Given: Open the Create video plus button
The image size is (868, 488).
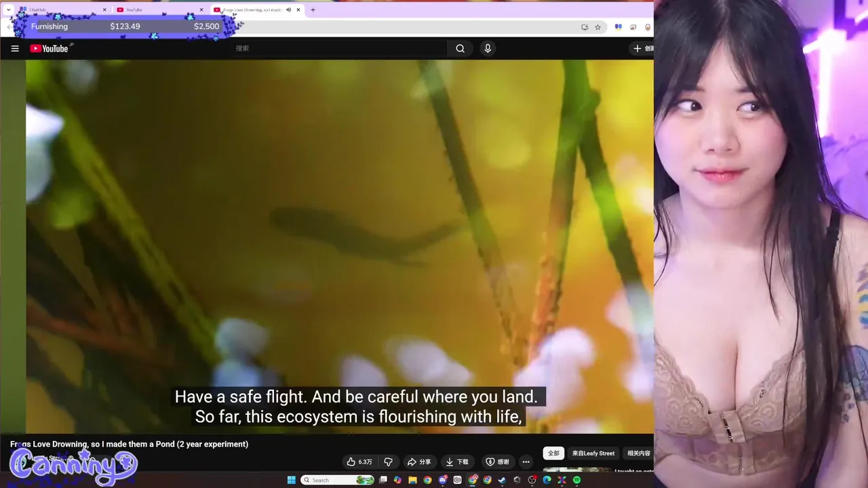Looking at the screenshot, I should pyautogui.click(x=643, y=48).
